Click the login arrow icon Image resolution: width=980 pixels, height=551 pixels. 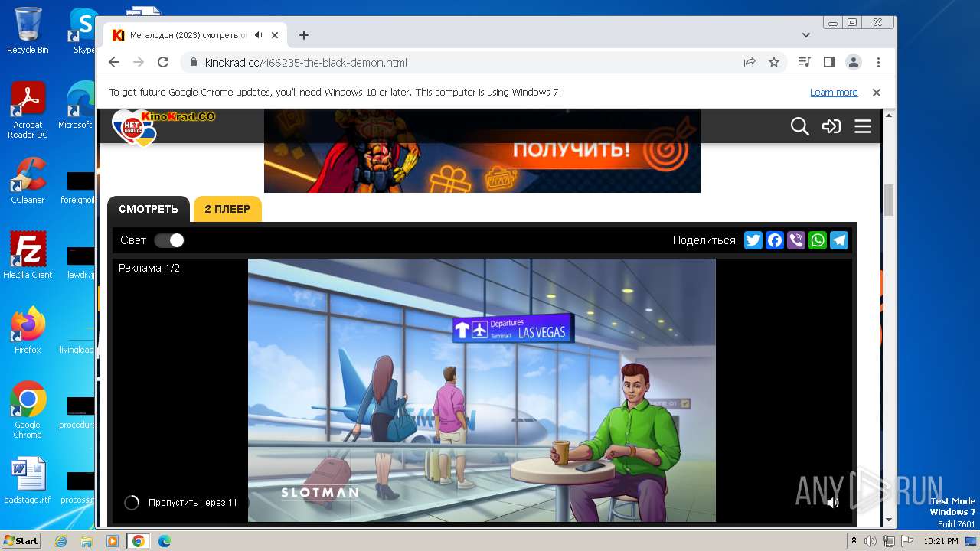pos(831,126)
